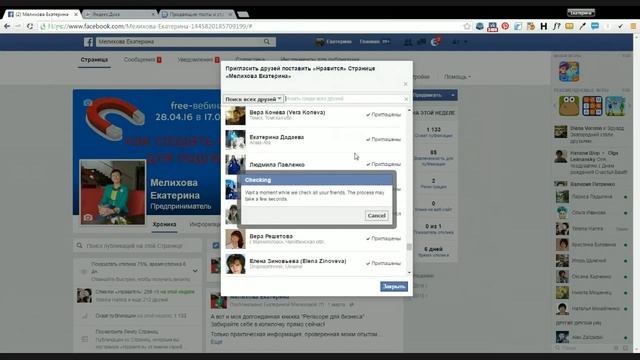Click the magnifier in Facebook search box
Image resolution: width=640 pixels, height=360 pixels.
(x=267, y=42)
